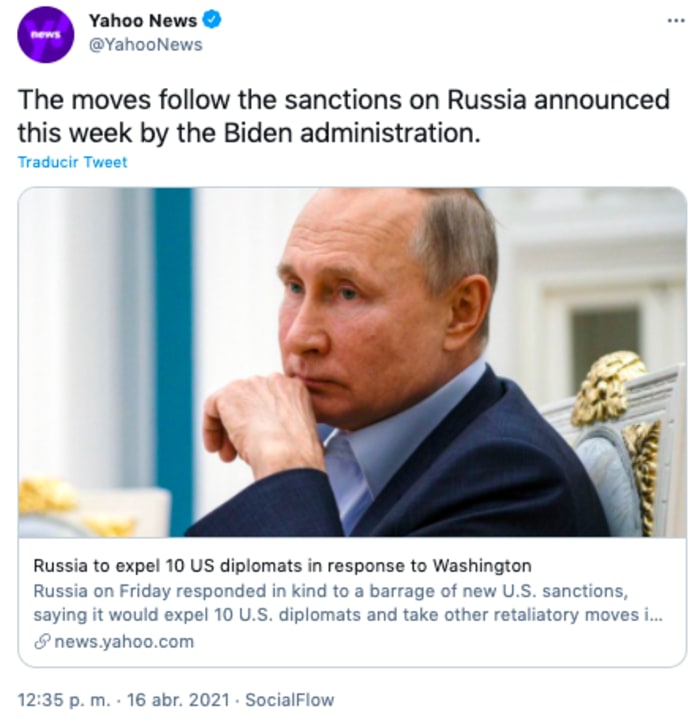
Task: Open the article preview photo
Action: [352, 362]
